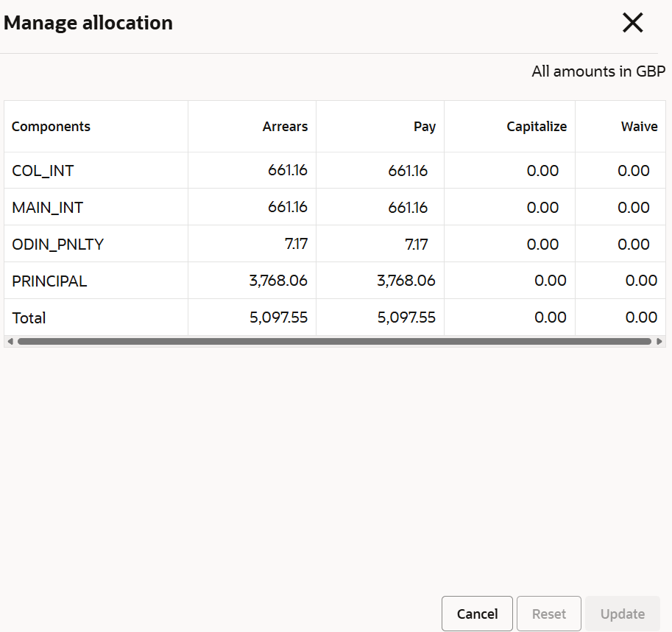Edit the Pay field for MAIN_INT
The image size is (672, 632).
(408, 208)
